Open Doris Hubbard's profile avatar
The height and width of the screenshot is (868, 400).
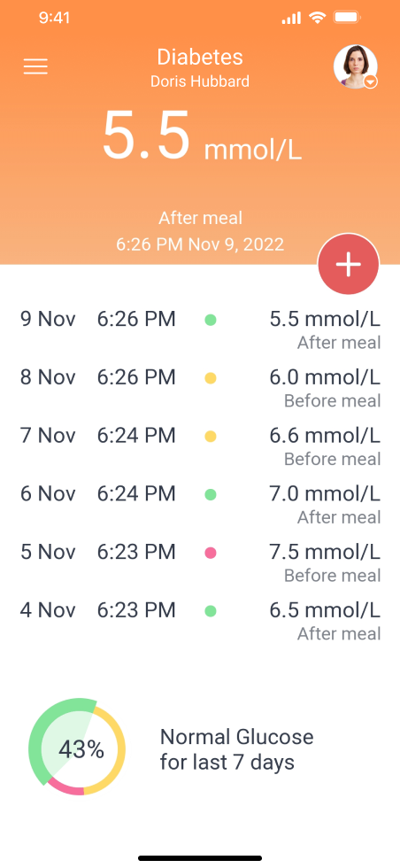(356, 66)
